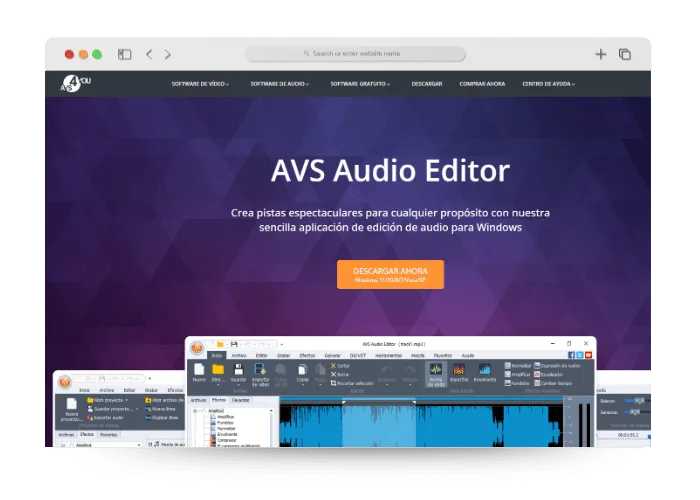Open the Mezcla ribbon tab
This screenshot has width=700, height=500.
tap(417, 355)
